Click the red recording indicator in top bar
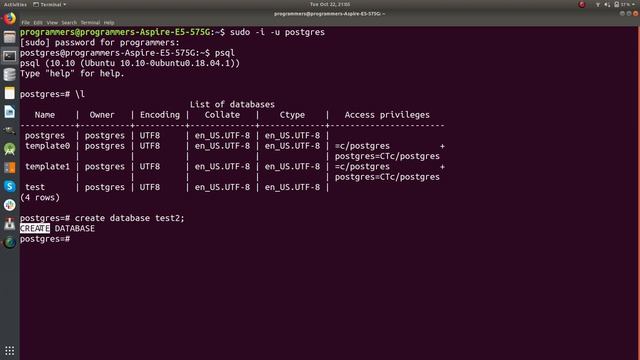The image size is (640, 360). pos(582,4)
